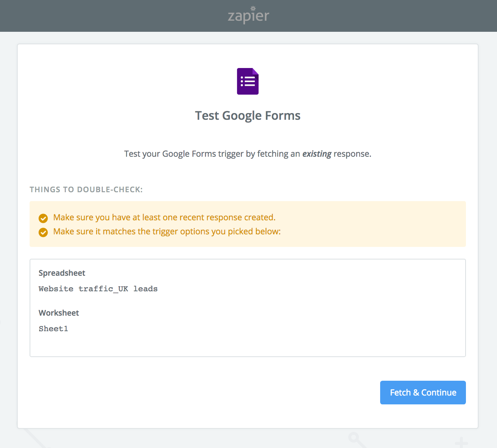Click the yellow double-check notice box
497x448 pixels.
370,224
